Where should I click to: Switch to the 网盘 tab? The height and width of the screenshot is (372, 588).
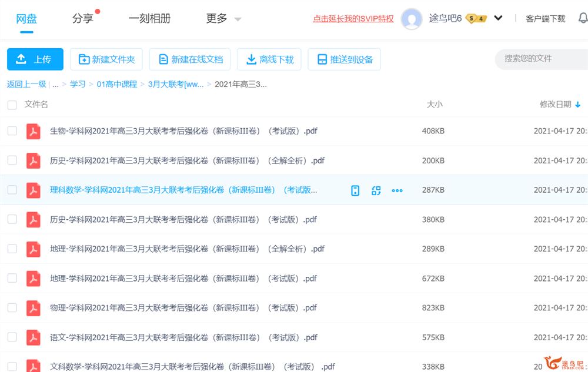click(26, 18)
